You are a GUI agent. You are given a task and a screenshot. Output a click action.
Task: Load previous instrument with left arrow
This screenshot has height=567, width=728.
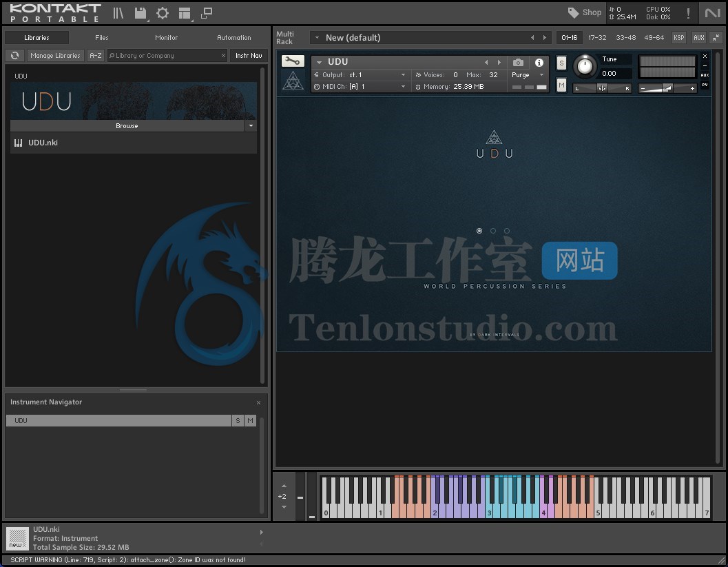point(486,62)
